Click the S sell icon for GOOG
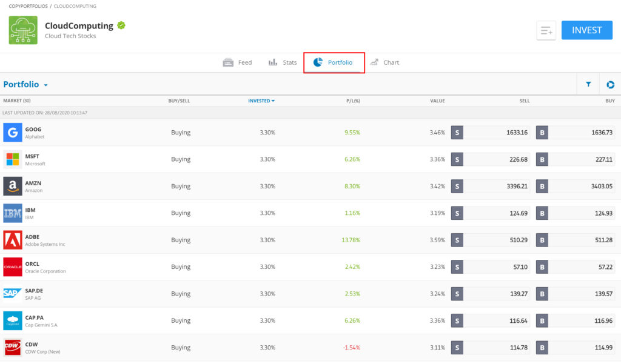Viewport: 621px width, 364px height. click(457, 133)
